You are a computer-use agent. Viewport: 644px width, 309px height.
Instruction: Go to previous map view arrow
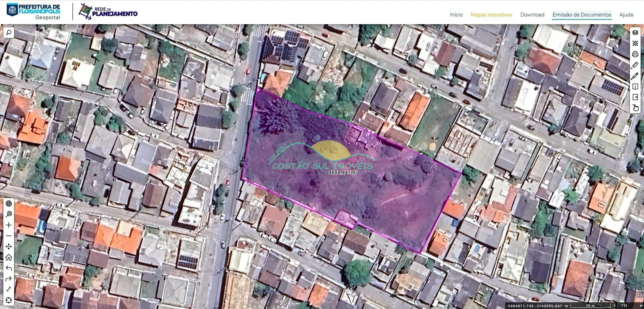[x=9, y=268]
